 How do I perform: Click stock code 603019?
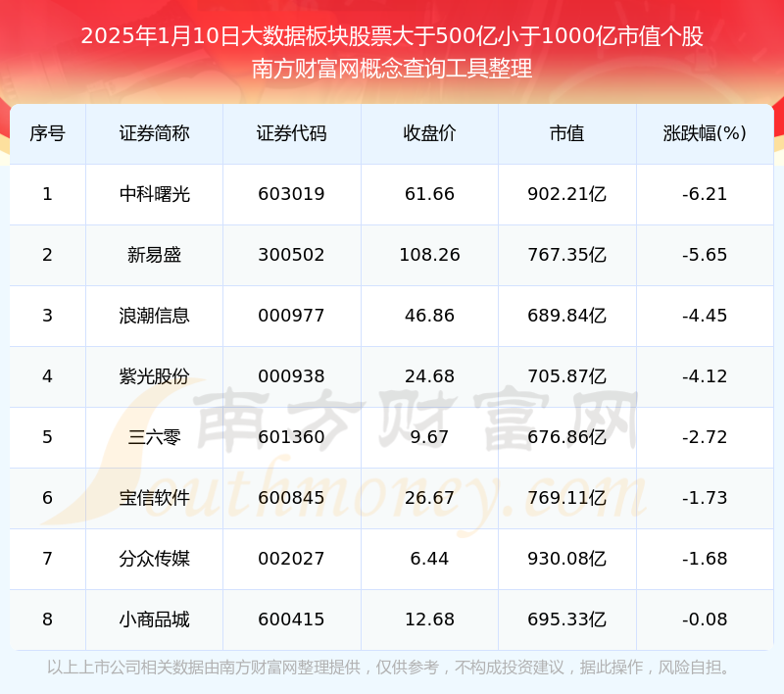pos(291,194)
